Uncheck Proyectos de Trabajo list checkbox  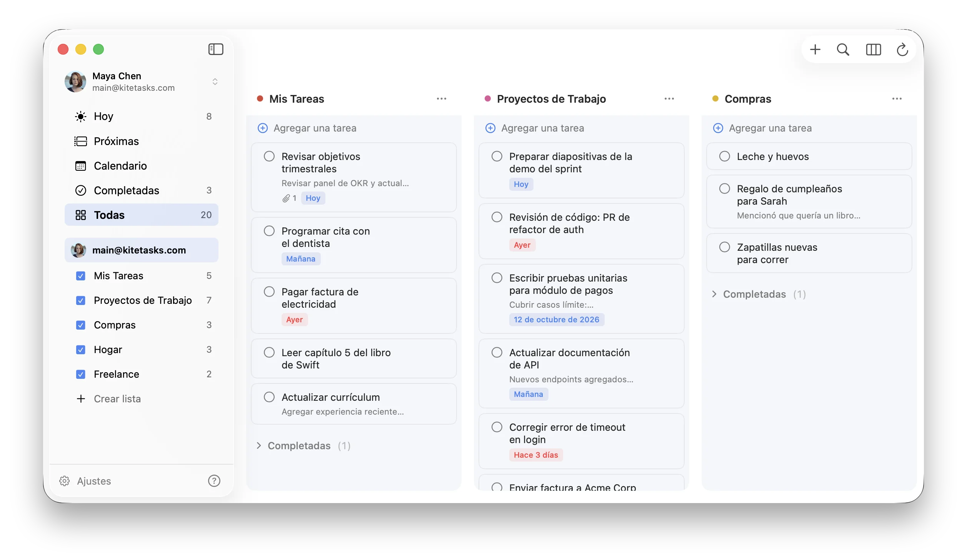coord(81,300)
